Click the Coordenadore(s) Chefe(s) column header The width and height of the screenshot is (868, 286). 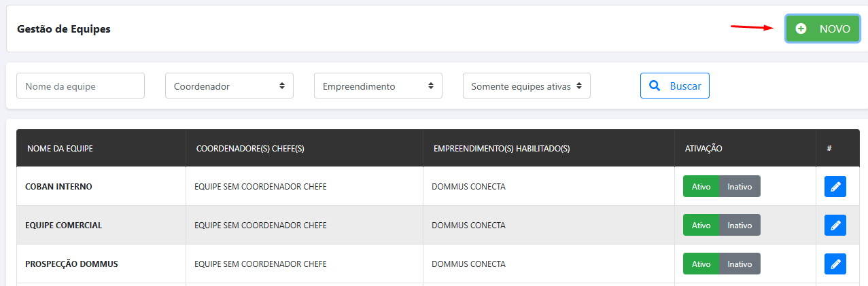249,148
